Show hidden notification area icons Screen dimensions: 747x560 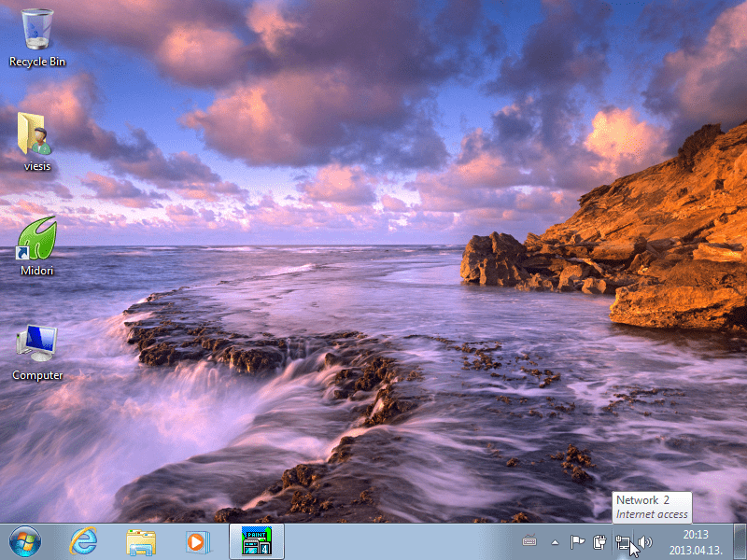click(555, 542)
